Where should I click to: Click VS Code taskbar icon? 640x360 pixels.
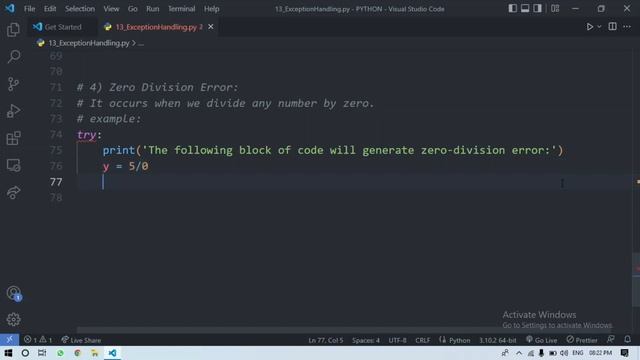[112, 353]
